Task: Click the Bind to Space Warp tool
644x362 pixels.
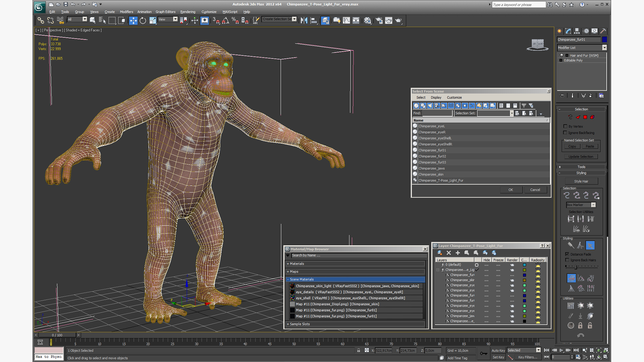Action: (60, 21)
